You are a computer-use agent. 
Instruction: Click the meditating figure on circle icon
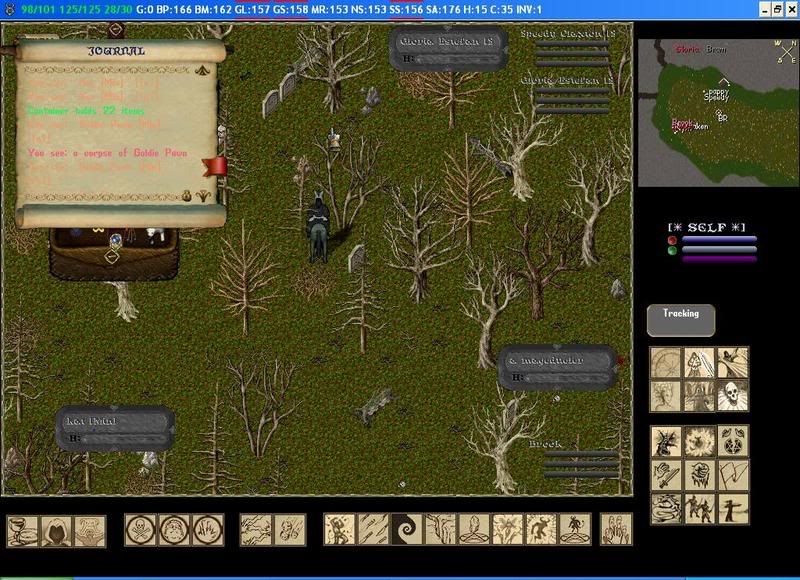(x=474, y=529)
